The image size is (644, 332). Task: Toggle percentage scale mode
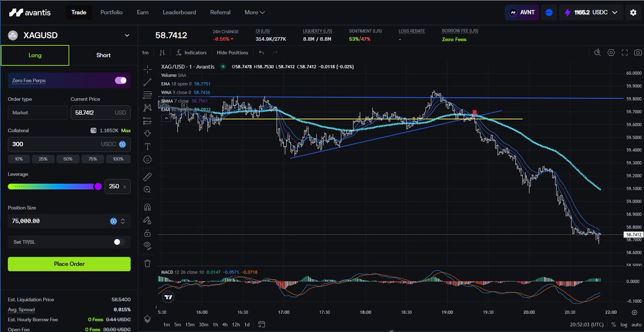tap(613, 324)
